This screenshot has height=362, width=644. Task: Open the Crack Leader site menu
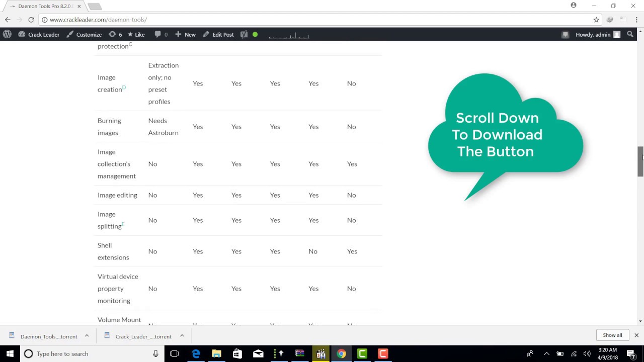click(39, 35)
